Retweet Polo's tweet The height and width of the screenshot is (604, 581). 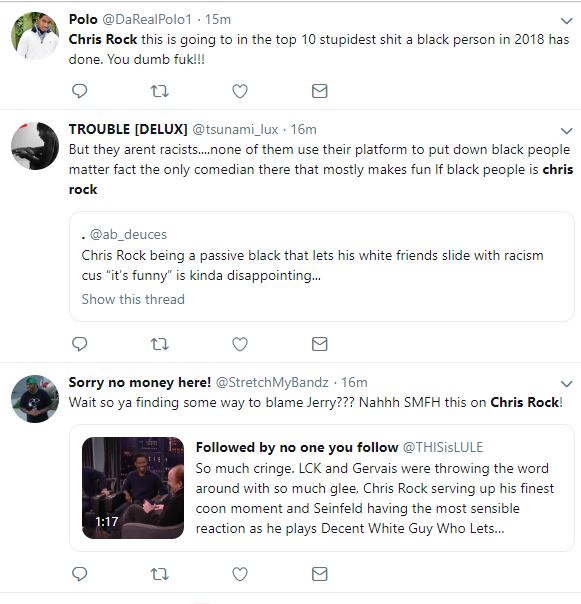160,91
